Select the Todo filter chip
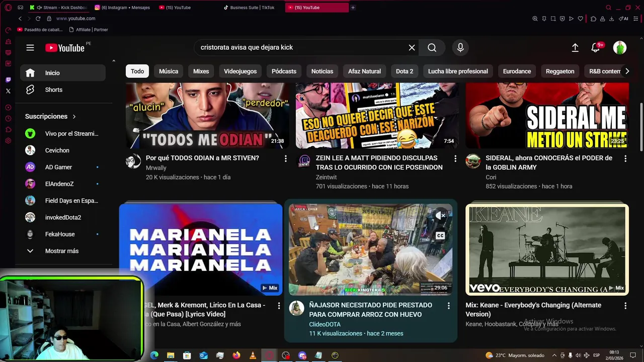Screen dimensions: 644x362 click(x=137, y=71)
